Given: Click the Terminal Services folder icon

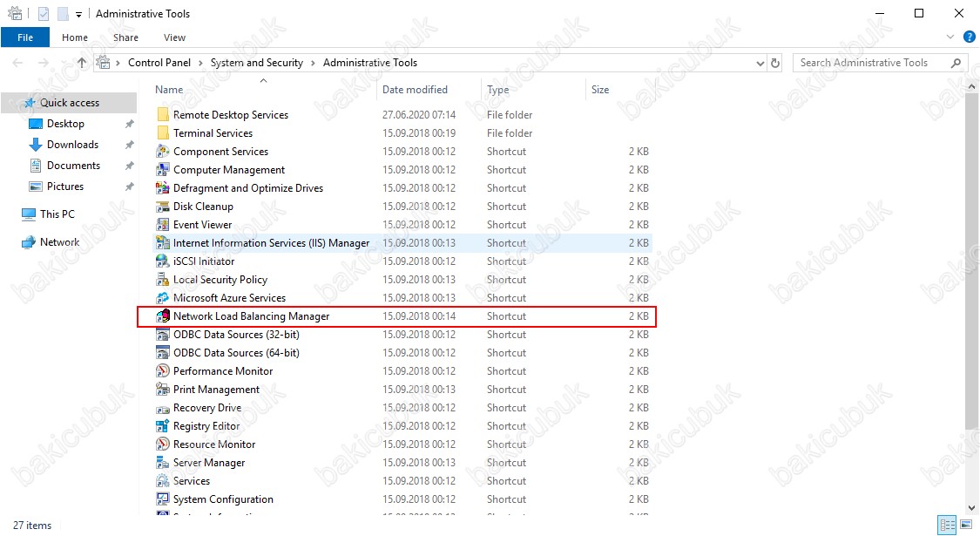Looking at the screenshot, I should (x=163, y=133).
